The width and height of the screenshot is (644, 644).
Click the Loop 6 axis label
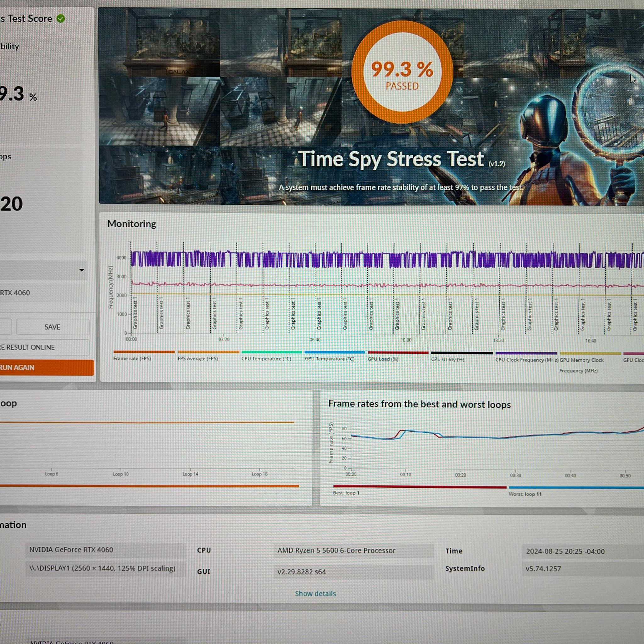pos(52,474)
